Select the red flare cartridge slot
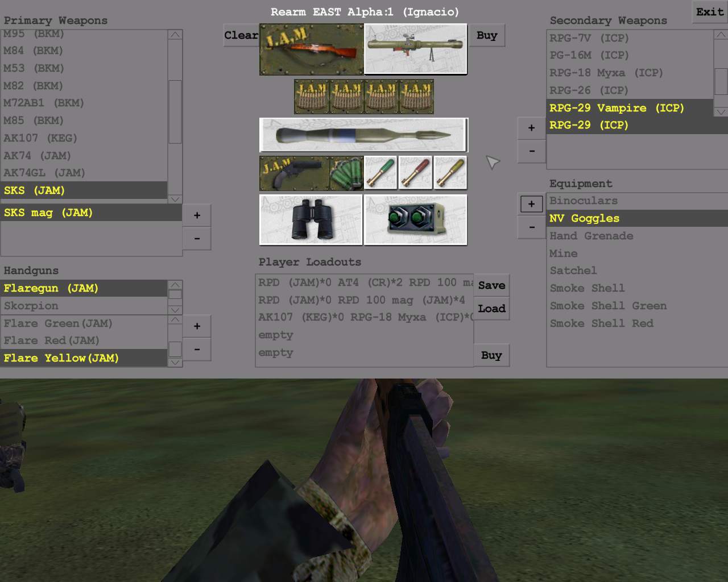Image resolution: width=728 pixels, height=582 pixels. pos(415,173)
